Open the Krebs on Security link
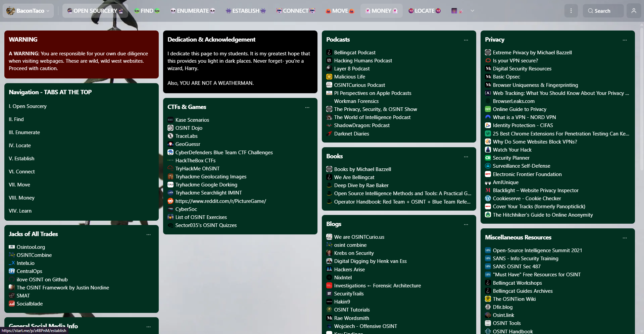644x334 pixels. coord(354,253)
